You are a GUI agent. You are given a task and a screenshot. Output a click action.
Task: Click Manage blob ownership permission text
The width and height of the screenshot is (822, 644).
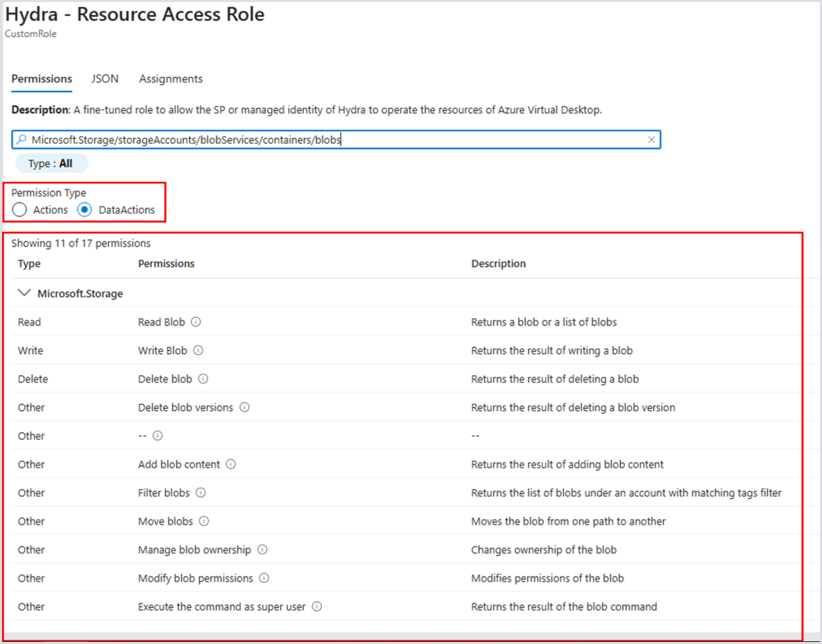pos(194,550)
